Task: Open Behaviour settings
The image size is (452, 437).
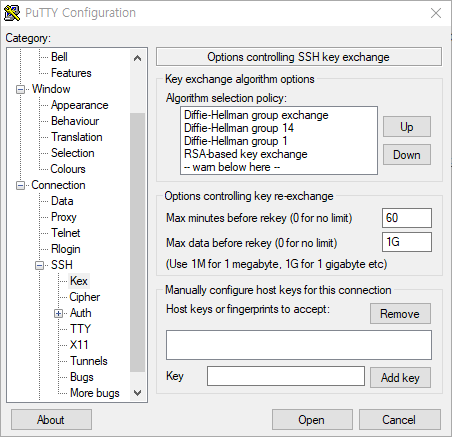Action: pyautogui.click(x=75, y=121)
